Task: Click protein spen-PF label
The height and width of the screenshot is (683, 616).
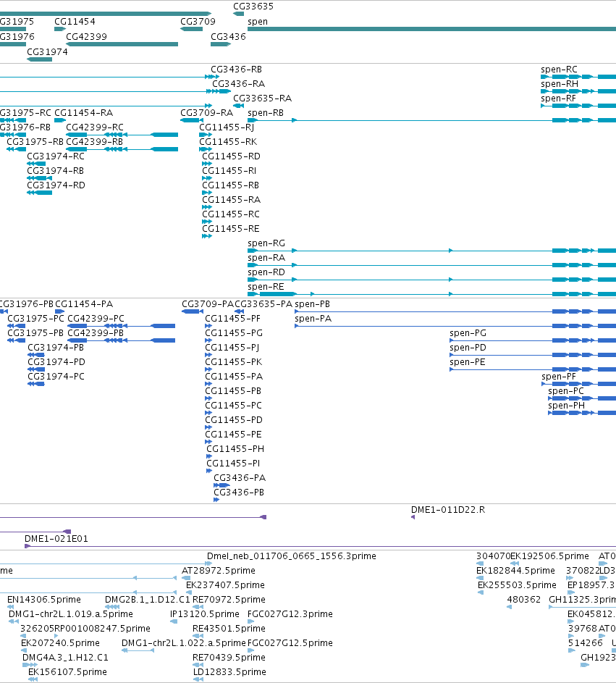Action: point(559,377)
